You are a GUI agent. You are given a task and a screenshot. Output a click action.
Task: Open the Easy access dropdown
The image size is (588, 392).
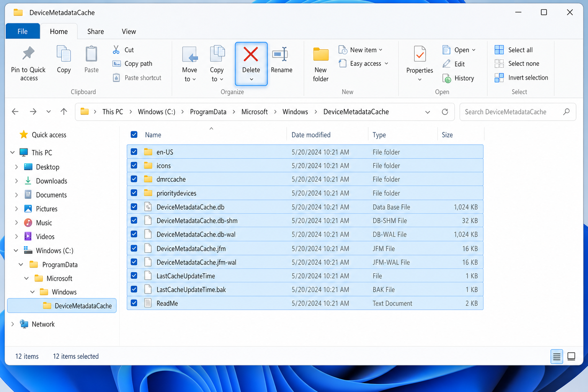(x=386, y=64)
